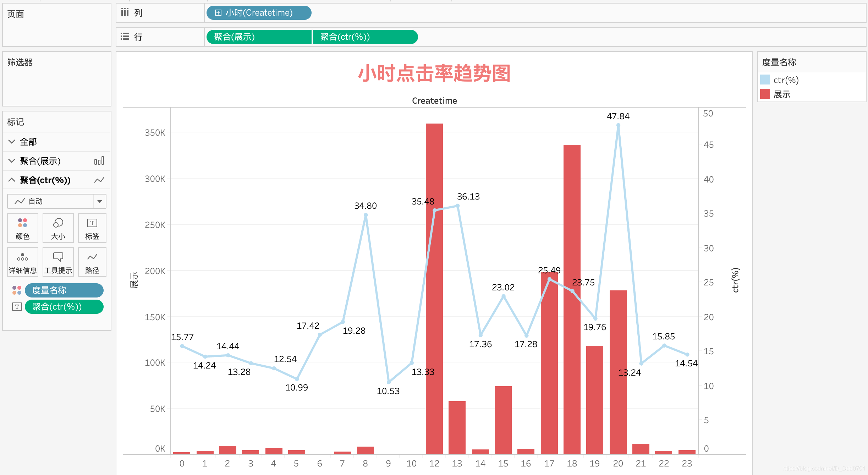
Task: Click the 标记 marks card header
Action: coord(16,122)
